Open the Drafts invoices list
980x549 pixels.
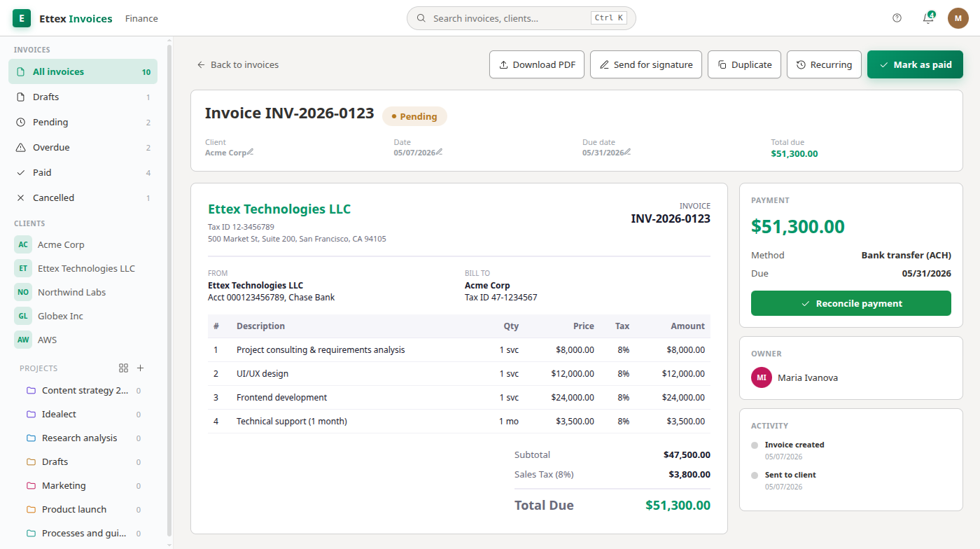pyautogui.click(x=83, y=97)
